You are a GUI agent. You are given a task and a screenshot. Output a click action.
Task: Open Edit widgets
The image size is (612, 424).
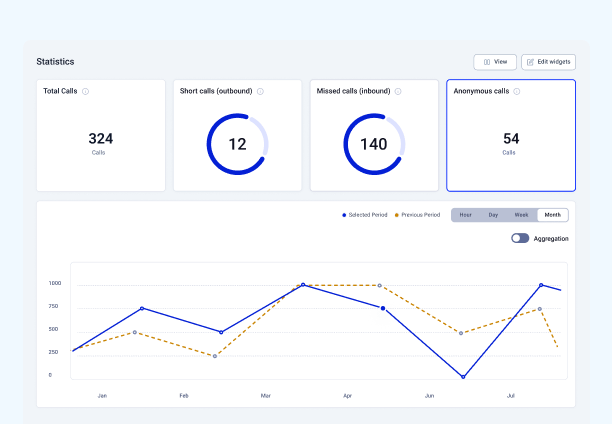(x=548, y=62)
